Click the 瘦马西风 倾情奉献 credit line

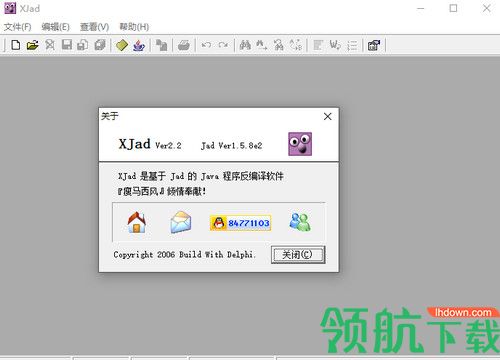tap(162, 191)
